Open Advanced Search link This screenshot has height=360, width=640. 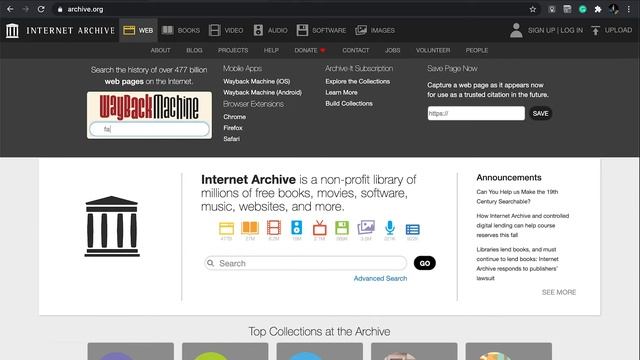click(380, 278)
